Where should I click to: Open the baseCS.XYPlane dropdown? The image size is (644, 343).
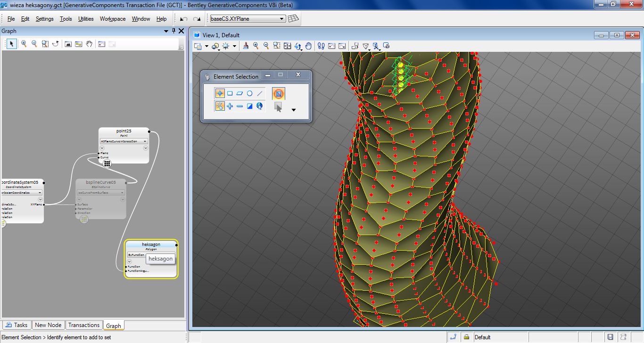pos(282,19)
